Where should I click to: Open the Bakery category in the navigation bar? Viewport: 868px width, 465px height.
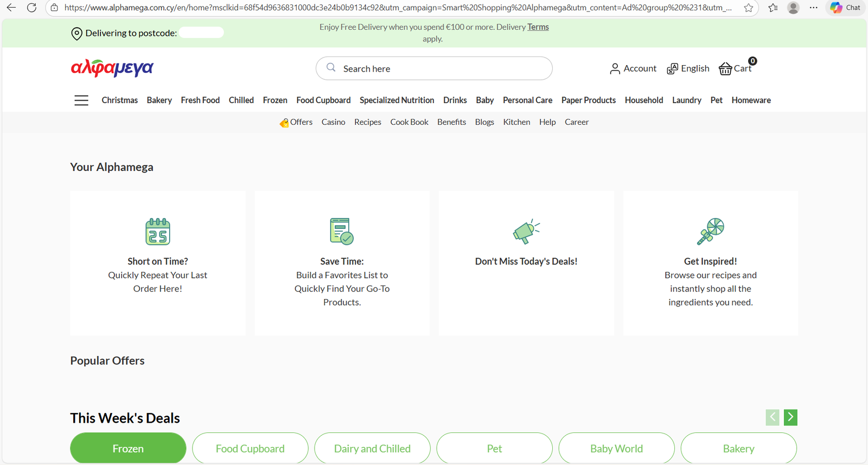pyautogui.click(x=159, y=100)
